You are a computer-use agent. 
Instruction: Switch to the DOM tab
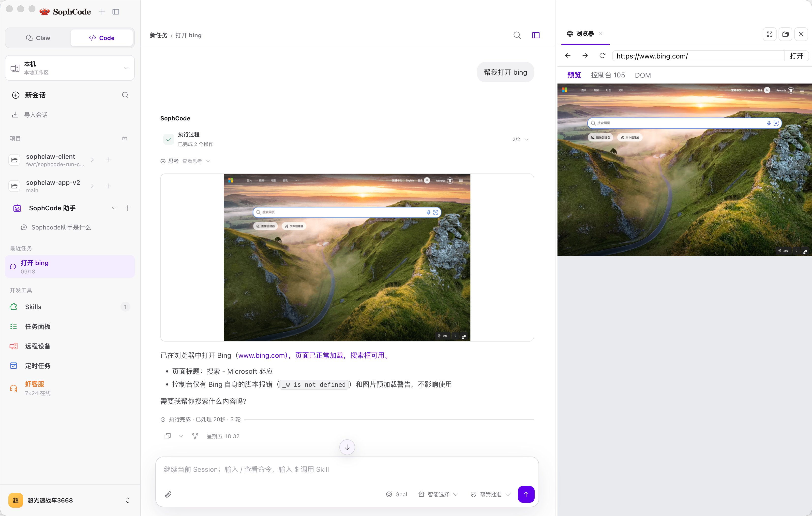(643, 75)
